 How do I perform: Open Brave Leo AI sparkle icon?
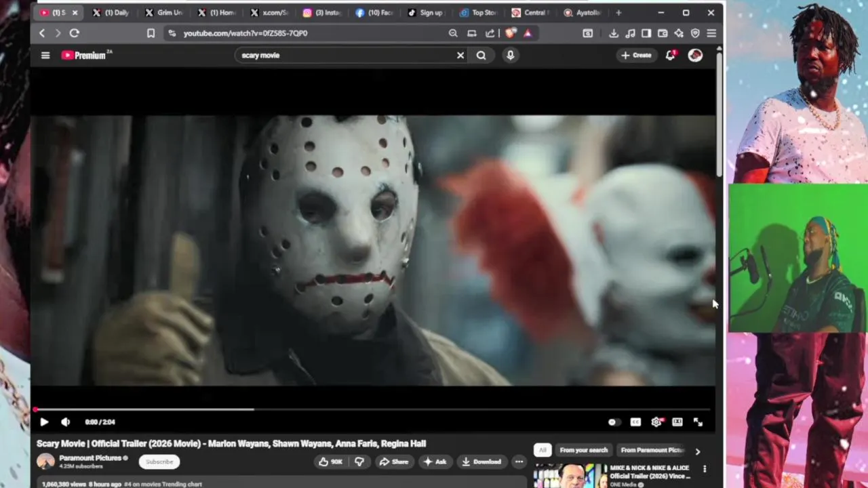pyautogui.click(x=679, y=33)
